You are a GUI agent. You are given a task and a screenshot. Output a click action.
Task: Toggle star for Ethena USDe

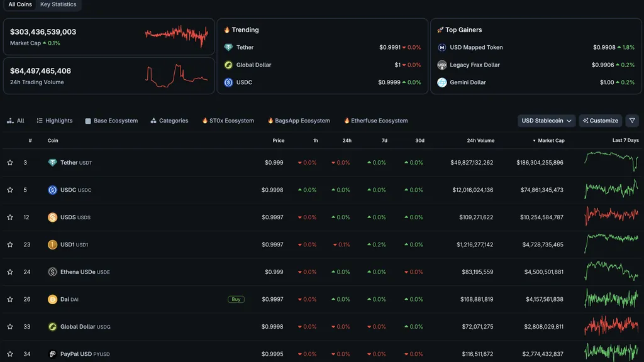click(x=10, y=271)
